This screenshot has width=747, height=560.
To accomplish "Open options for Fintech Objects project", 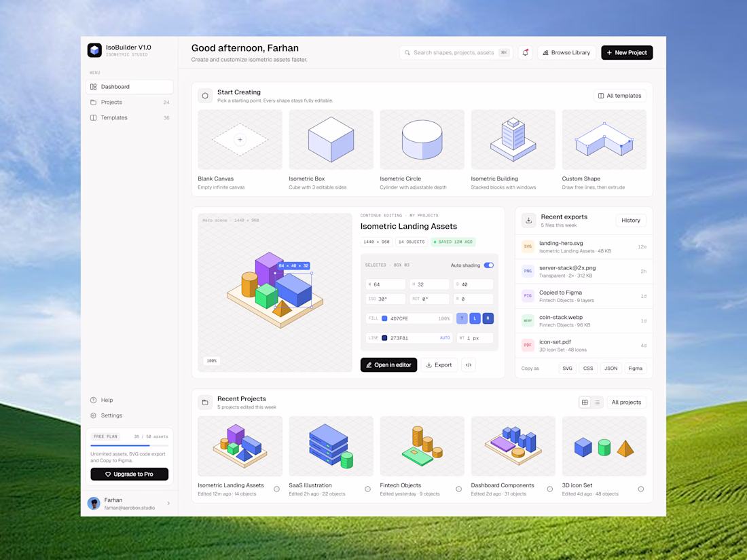I will point(459,489).
